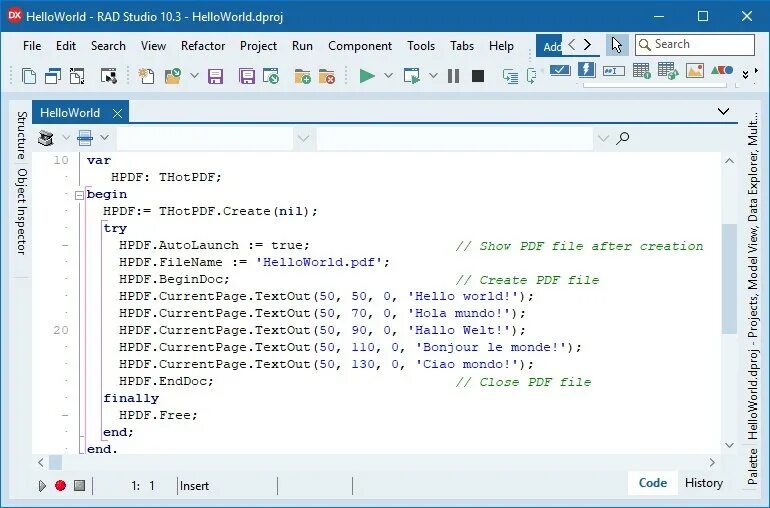Expand dropdown next to page layout icon

tap(104, 138)
